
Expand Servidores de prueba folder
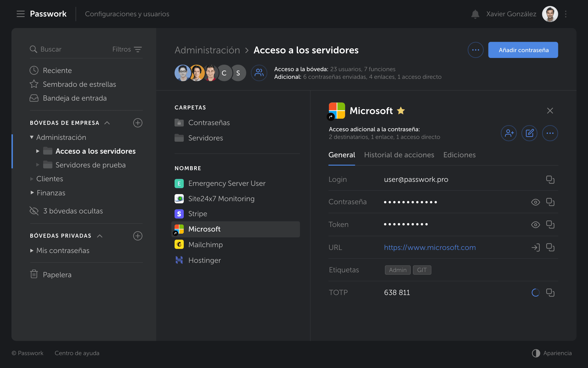pos(38,165)
